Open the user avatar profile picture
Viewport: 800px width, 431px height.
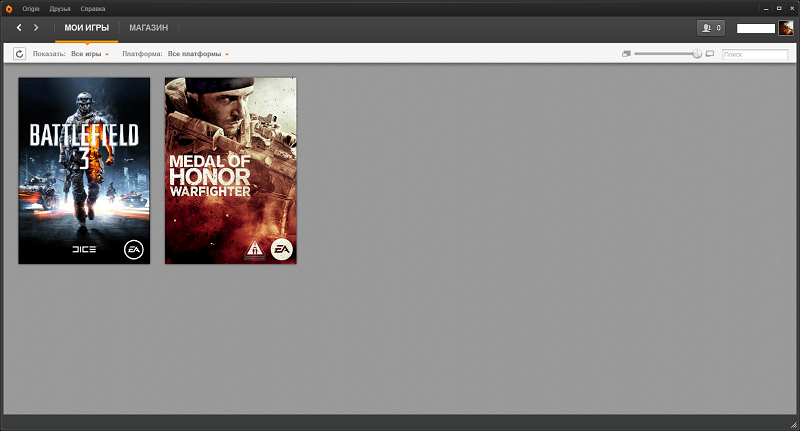pyautogui.click(x=785, y=28)
